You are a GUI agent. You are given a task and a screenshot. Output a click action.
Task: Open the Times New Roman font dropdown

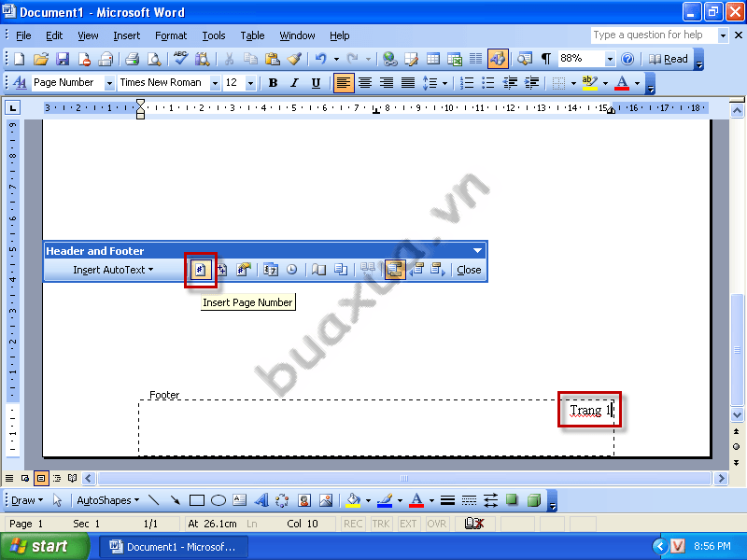pyautogui.click(x=215, y=83)
